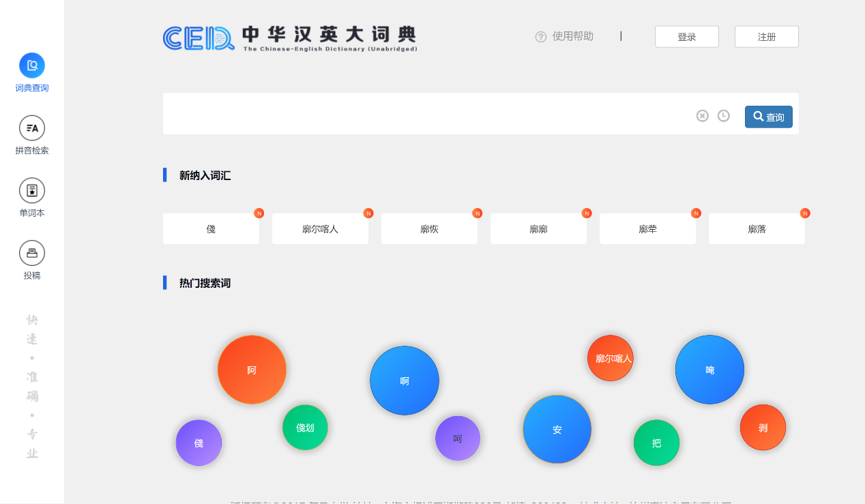Click the blue 安 hot word bubble
Screen dimensions: 865x504
point(557,430)
